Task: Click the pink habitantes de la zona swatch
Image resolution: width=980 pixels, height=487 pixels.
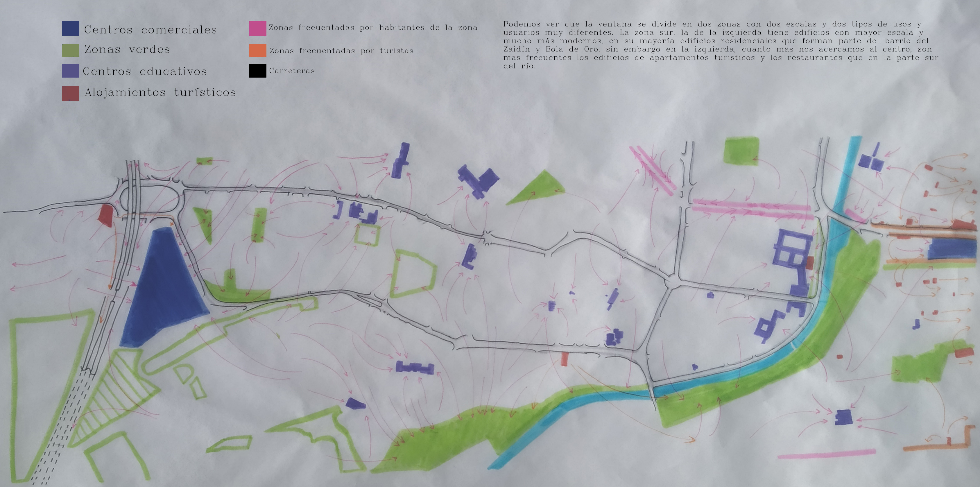Action: point(257,28)
